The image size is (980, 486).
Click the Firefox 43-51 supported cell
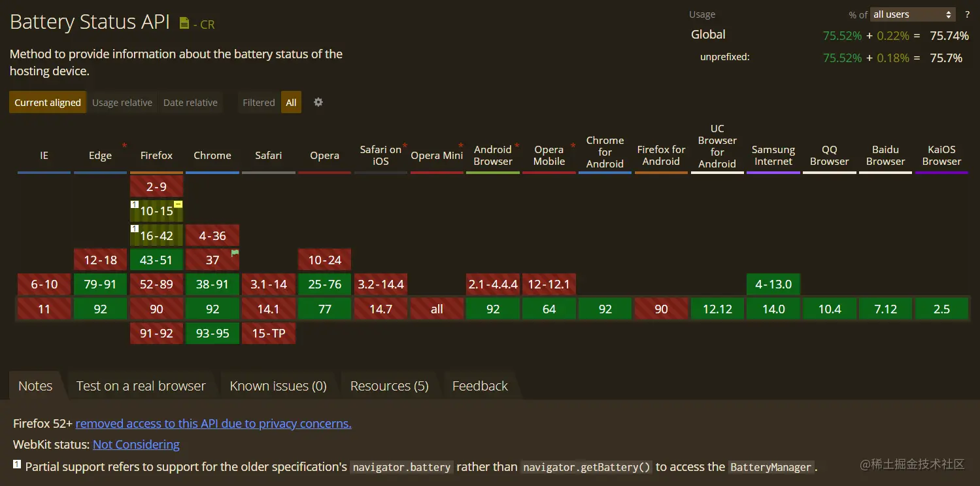pyautogui.click(x=156, y=260)
